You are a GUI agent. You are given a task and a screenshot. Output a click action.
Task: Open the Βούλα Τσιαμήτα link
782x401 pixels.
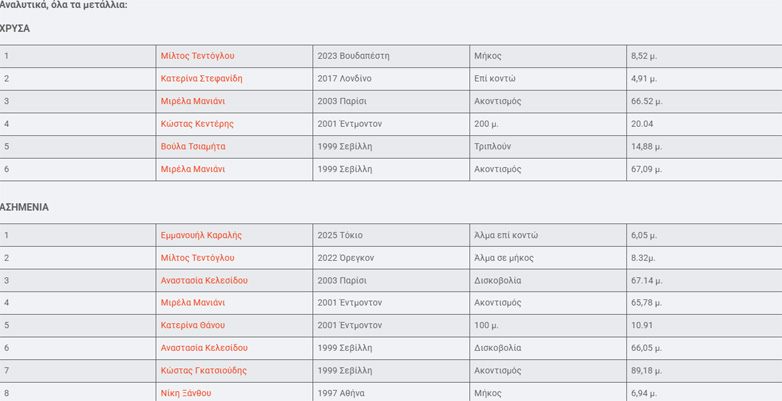click(193, 146)
